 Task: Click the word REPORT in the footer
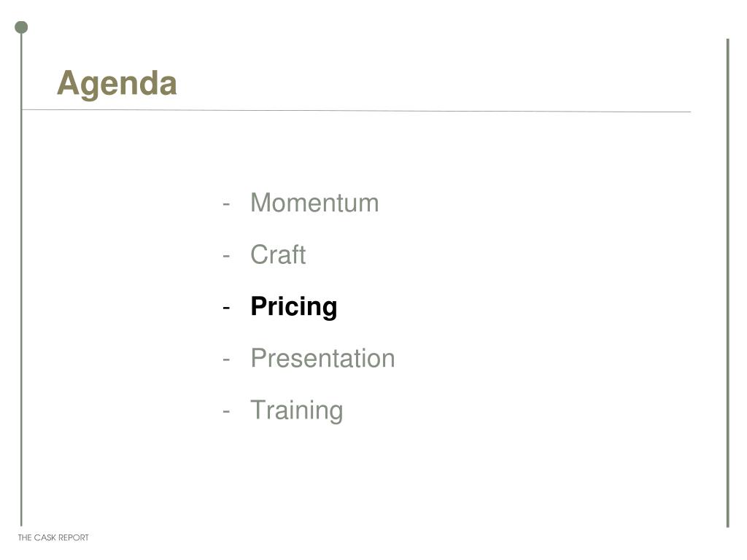74,537
